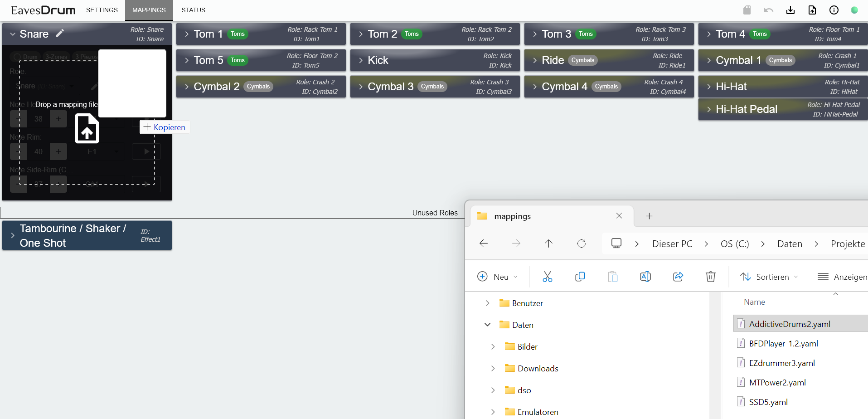Expand the Downloads folder in tree
Image resolution: width=868 pixels, height=419 pixels.
(x=493, y=369)
